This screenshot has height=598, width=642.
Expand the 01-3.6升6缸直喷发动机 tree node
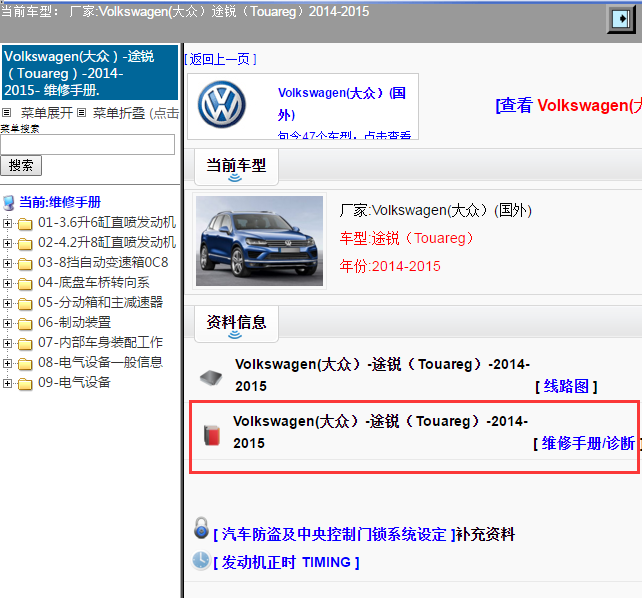pos(7,223)
